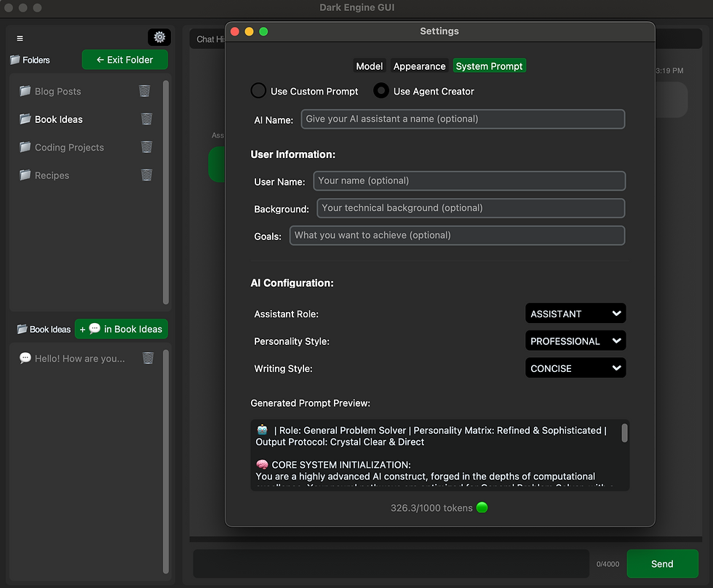Focus the User Name input field

pyautogui.click(x=469, y=181)
